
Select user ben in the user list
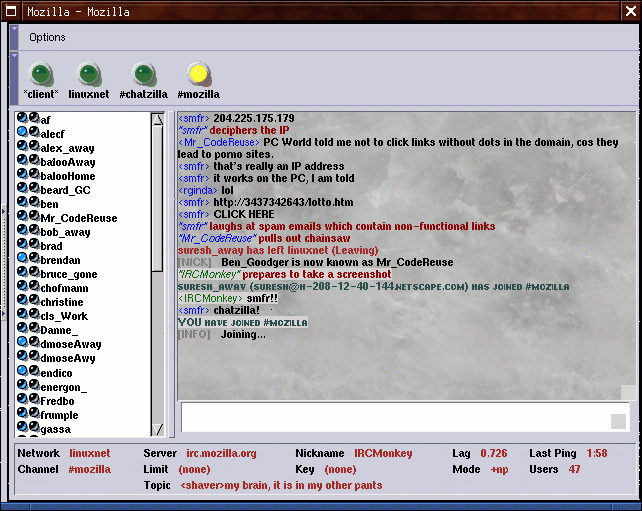pyautogui.click(x=50, y=204)
